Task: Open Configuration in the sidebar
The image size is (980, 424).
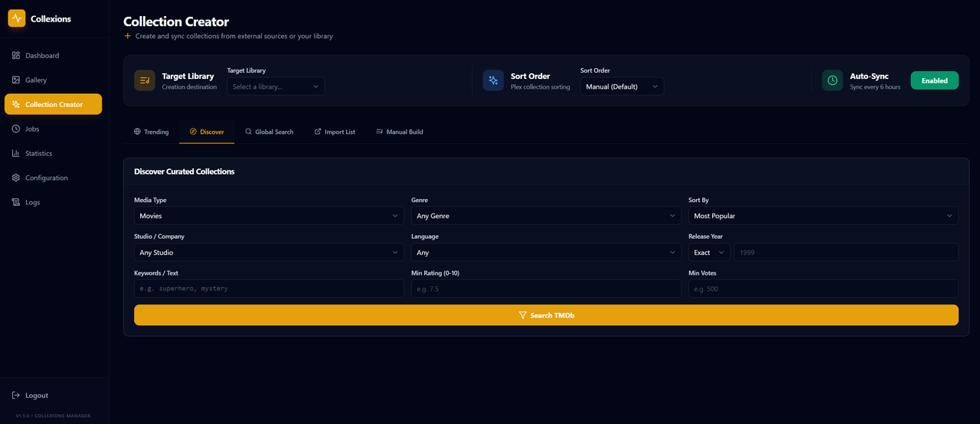Action: (x=54, y=178)
